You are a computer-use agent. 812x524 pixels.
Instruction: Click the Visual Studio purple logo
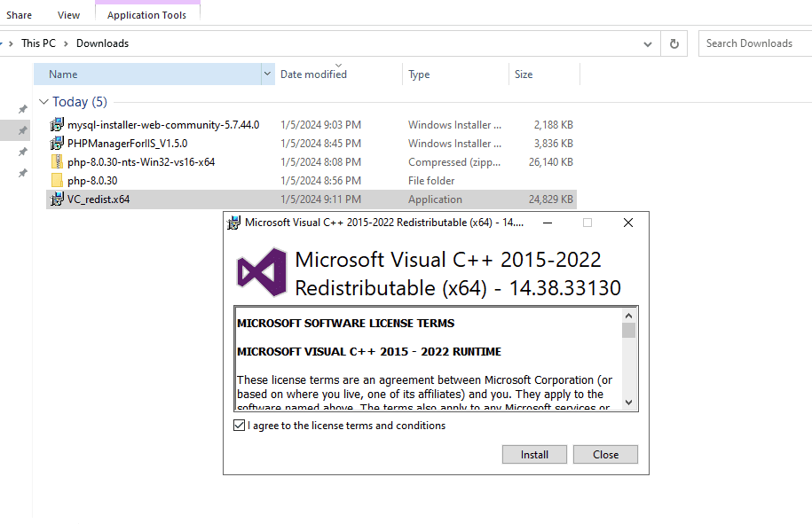point(262,272)
